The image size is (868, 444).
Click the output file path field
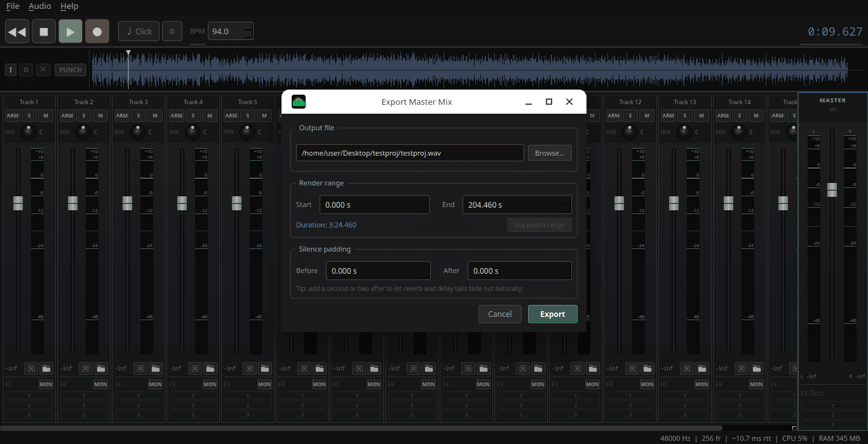point(410,153)
